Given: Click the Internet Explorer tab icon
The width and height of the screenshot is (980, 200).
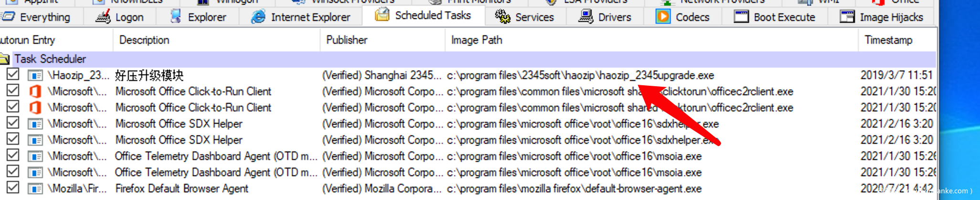Looking at the screenshot, I should click(258, 17).
